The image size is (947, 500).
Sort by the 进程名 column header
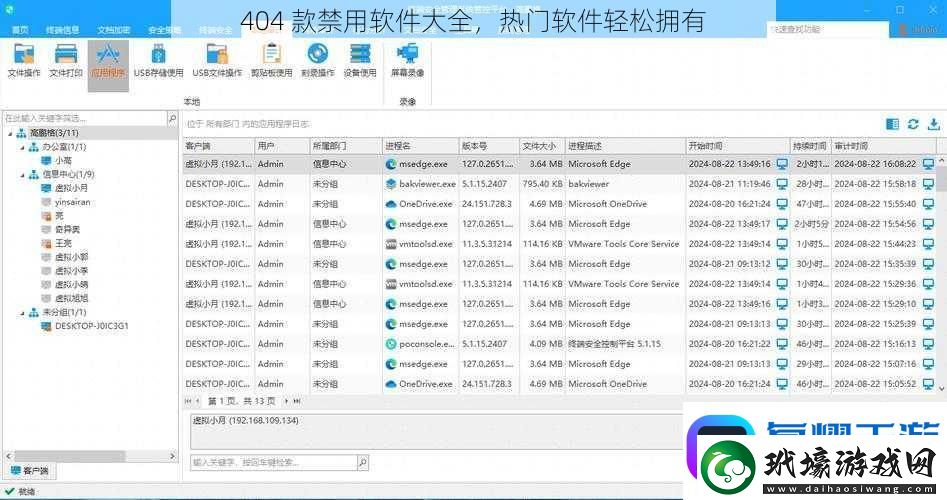[x=420, y=146]
